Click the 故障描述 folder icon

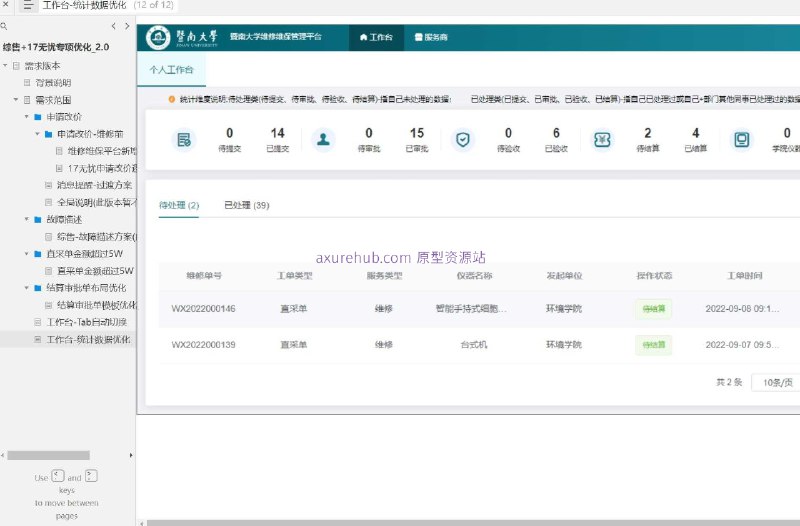37,219
